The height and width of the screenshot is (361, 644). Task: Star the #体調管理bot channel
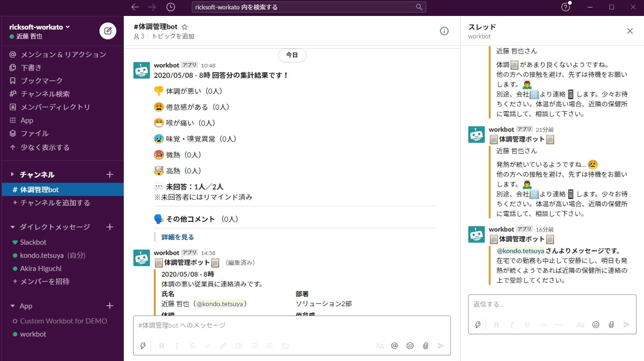185,27
